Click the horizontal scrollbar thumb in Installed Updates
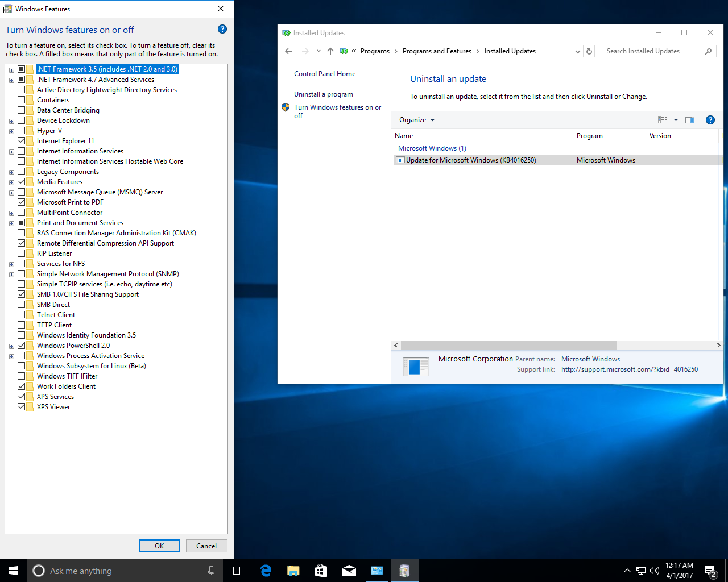The width and height of the screenshot is (728, 582). coord(508,346)
